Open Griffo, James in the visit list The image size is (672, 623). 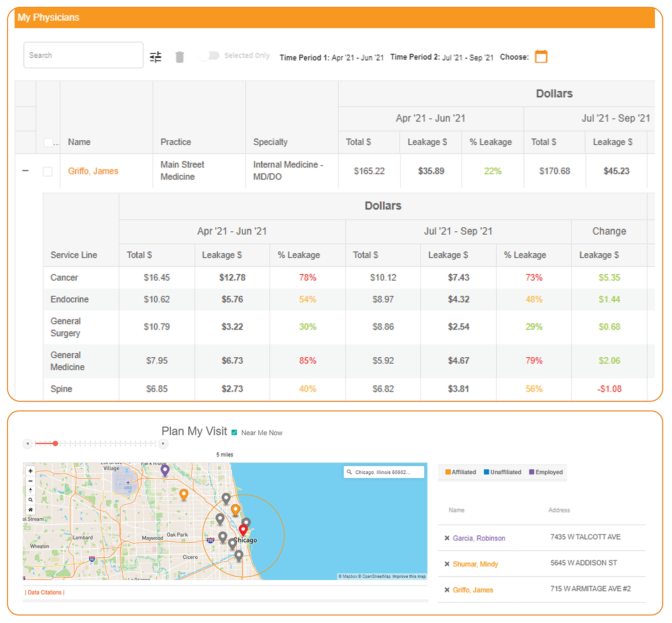[473, 590]
